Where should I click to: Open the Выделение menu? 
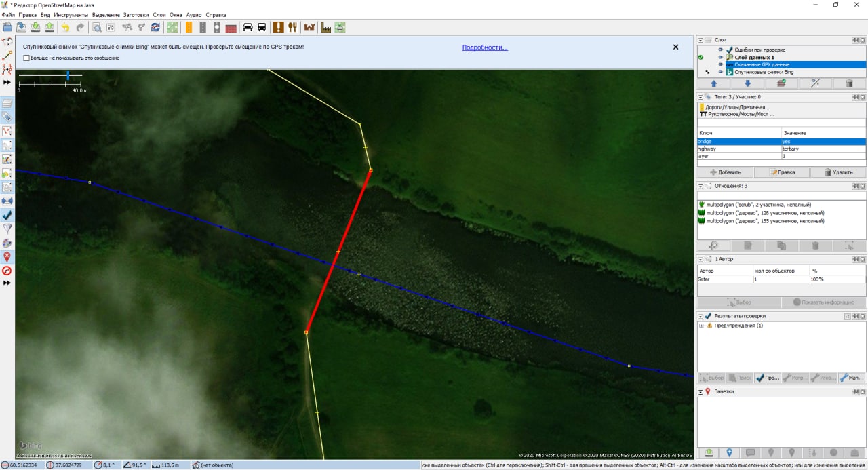click(106, 14)
